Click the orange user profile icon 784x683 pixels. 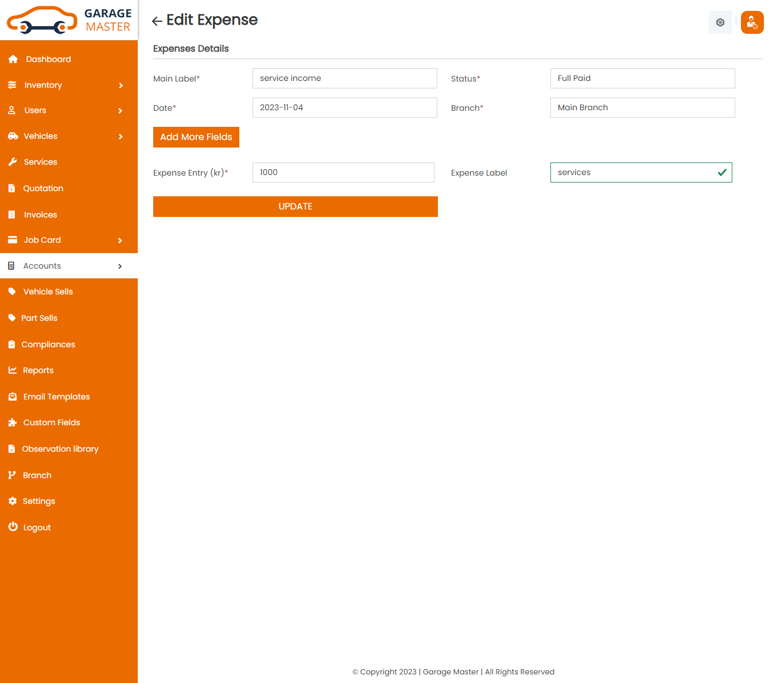coord(752,22)
